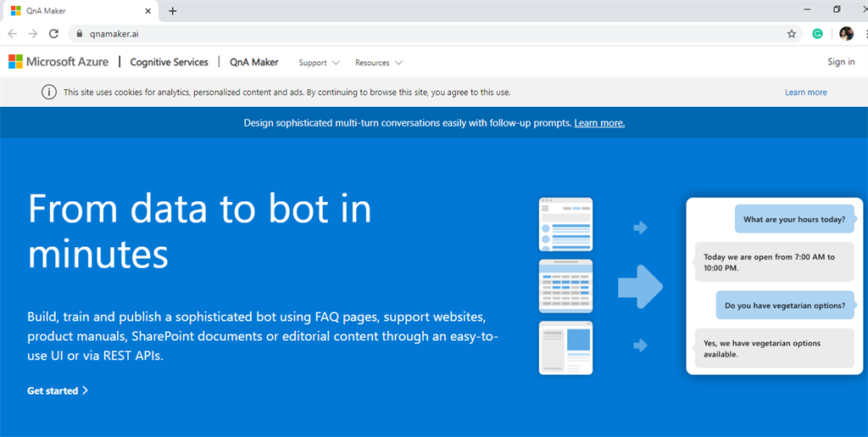This screenshot has width=868, height=437.
Task: Restore down the Chrome window
Action: click(x=837, y=9)
